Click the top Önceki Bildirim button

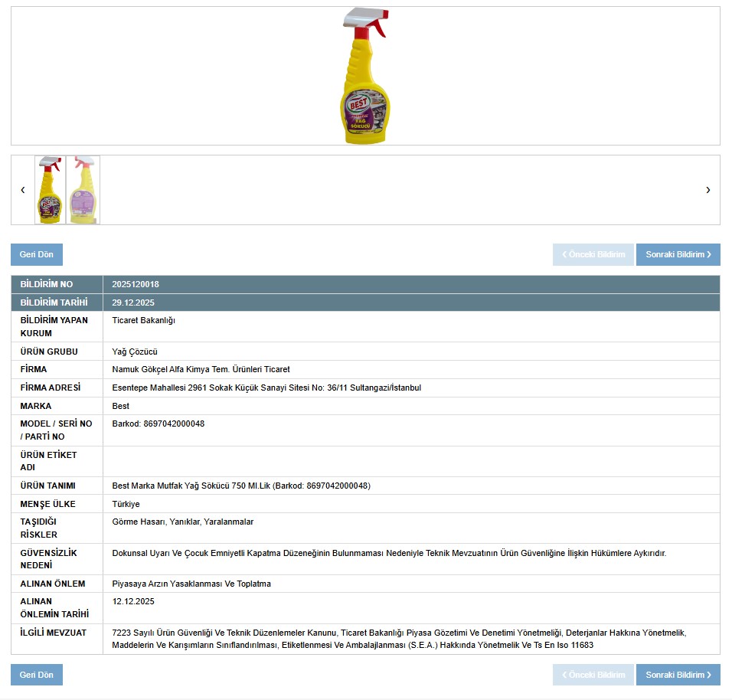593,254
